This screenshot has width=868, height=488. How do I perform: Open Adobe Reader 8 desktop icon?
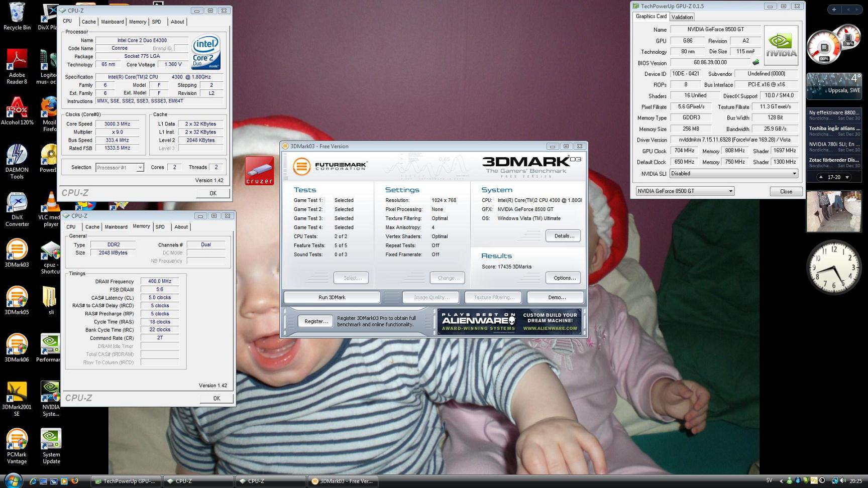[17, 67]
